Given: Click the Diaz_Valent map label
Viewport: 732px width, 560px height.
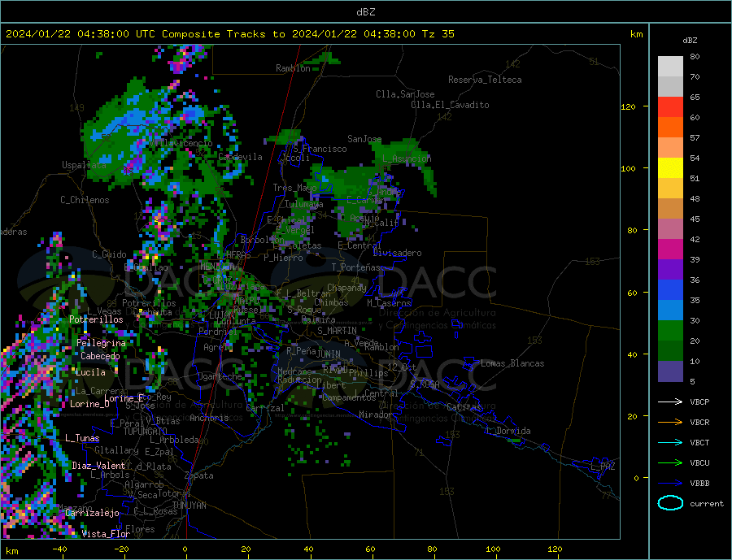Looking at the screenshot, I should pos(99,466).
